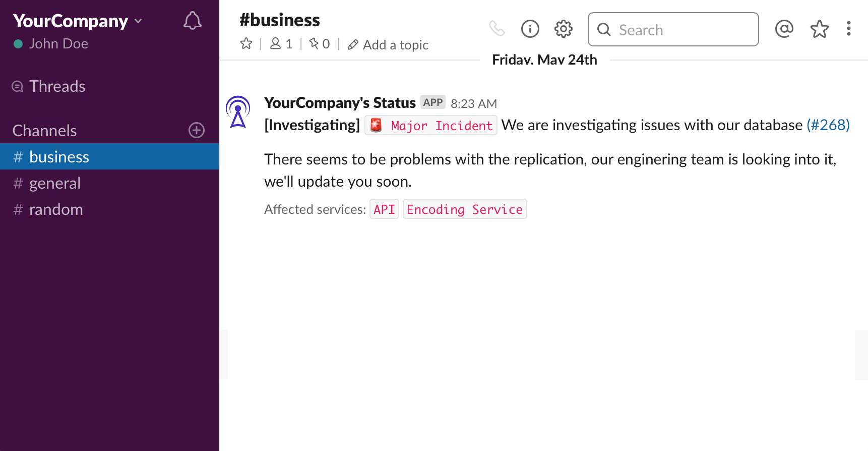This screenshot has width=868, height=451.
Task: Expand YourCompany workspace menu
Action: pos(78,21)
